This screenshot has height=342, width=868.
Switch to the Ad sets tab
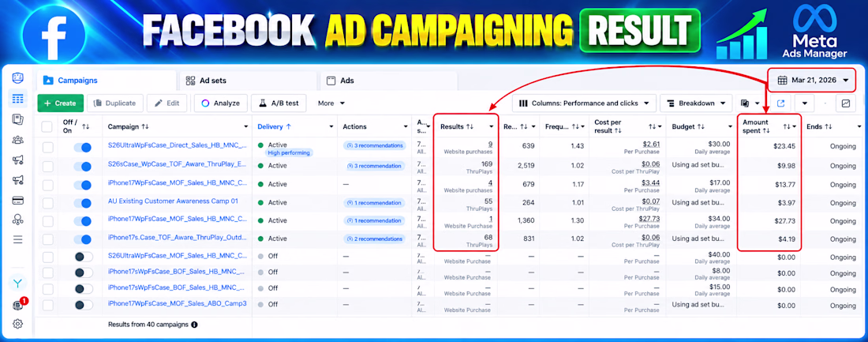tap(248, 81)
